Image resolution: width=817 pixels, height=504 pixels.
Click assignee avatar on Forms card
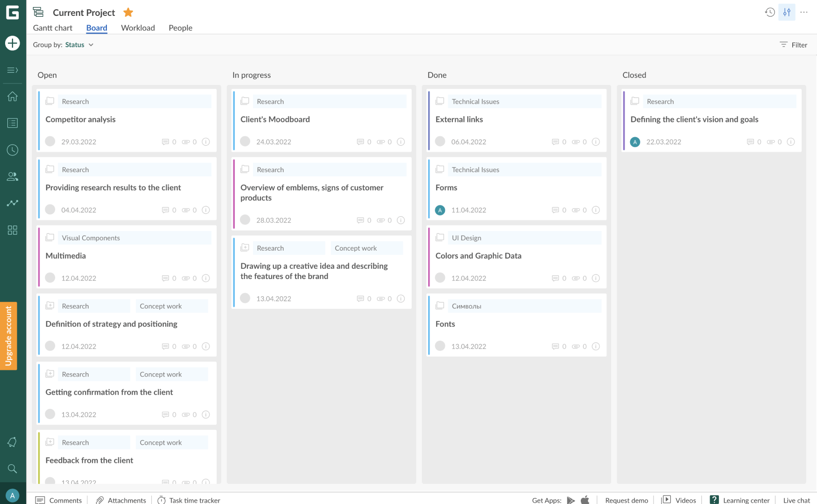pos(440,210)
